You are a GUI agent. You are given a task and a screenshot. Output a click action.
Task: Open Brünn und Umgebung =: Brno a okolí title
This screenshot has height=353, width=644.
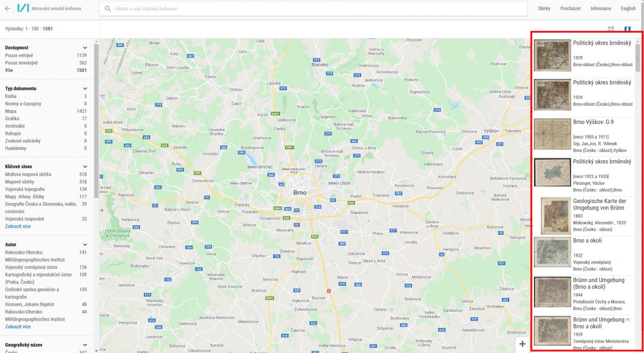click(x=602, y=323)
